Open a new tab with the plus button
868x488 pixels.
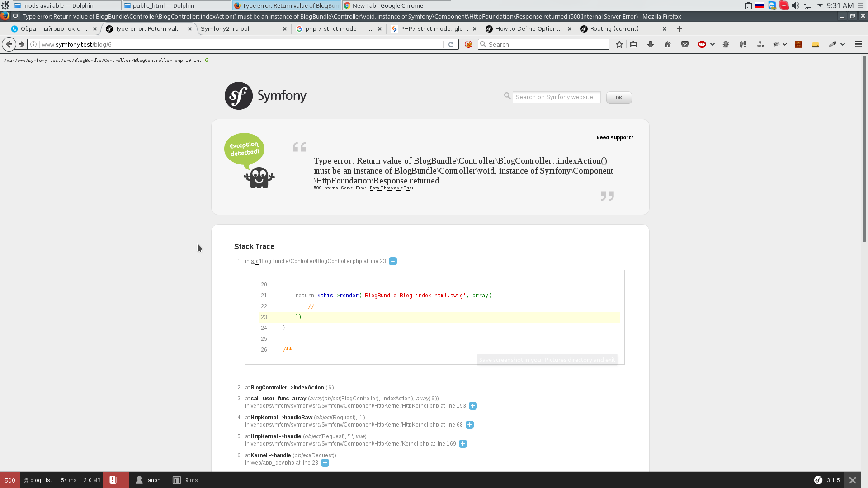(x=679, y=28)
